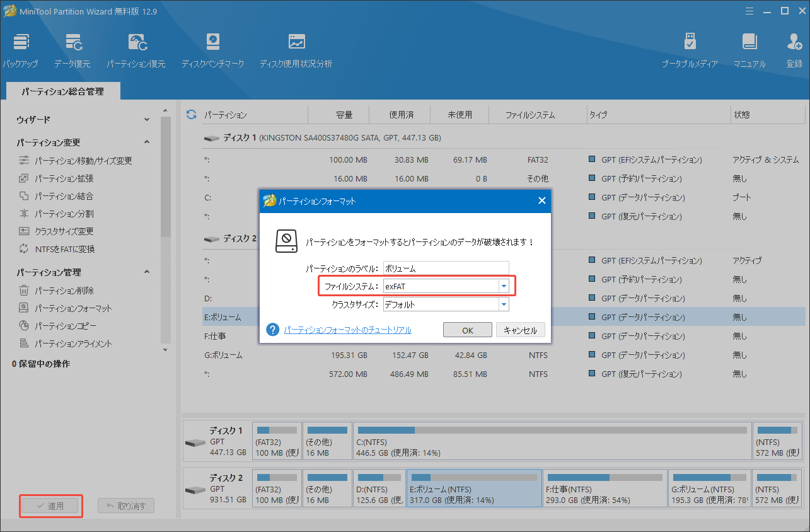Select パーティションコピー in sidebar
The image size is (810, 532).
57,326
